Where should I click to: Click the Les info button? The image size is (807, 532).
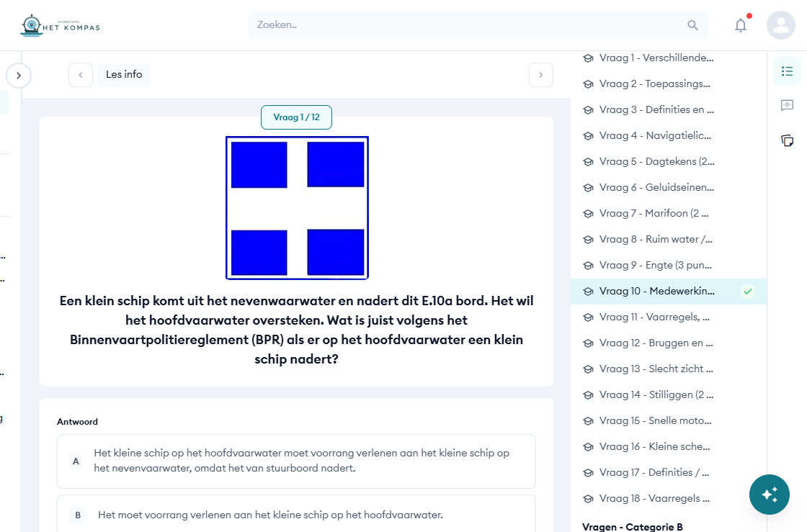pyautogui.click(x=123, y=74)
